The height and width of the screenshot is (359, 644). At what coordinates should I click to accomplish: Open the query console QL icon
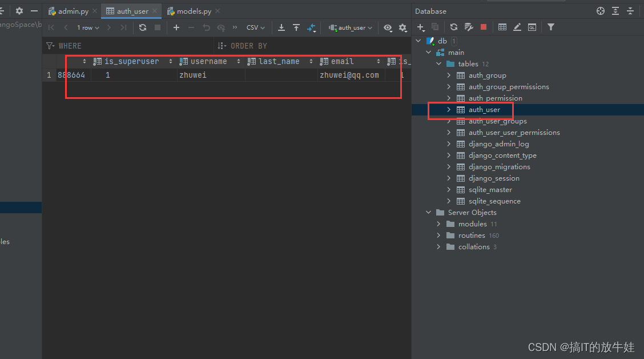532,27
